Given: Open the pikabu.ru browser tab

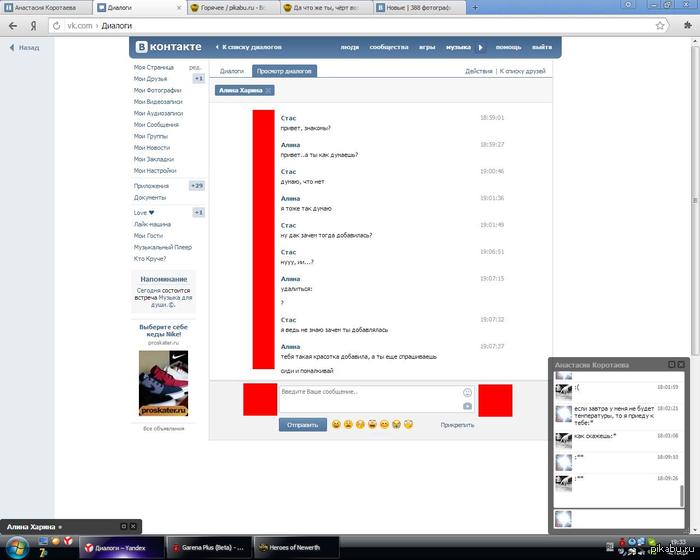Looking at the screenshot, I should click(229, 6).
